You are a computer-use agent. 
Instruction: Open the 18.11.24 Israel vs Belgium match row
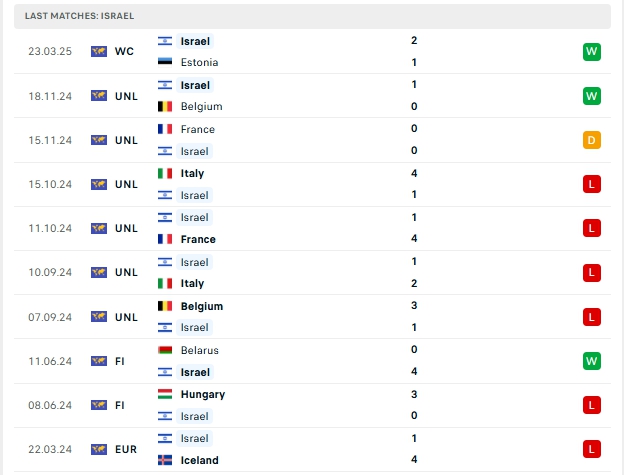[312, 95]
